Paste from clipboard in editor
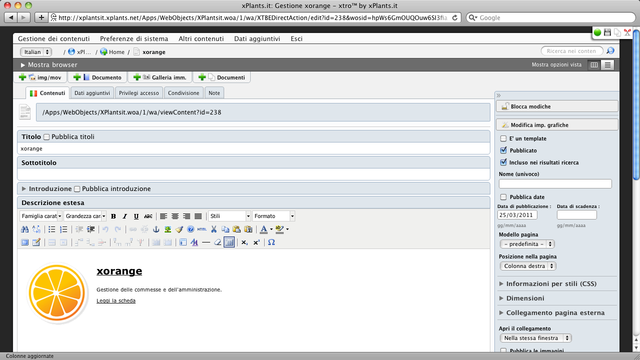The image size is (640, 360). pos(236,229)
